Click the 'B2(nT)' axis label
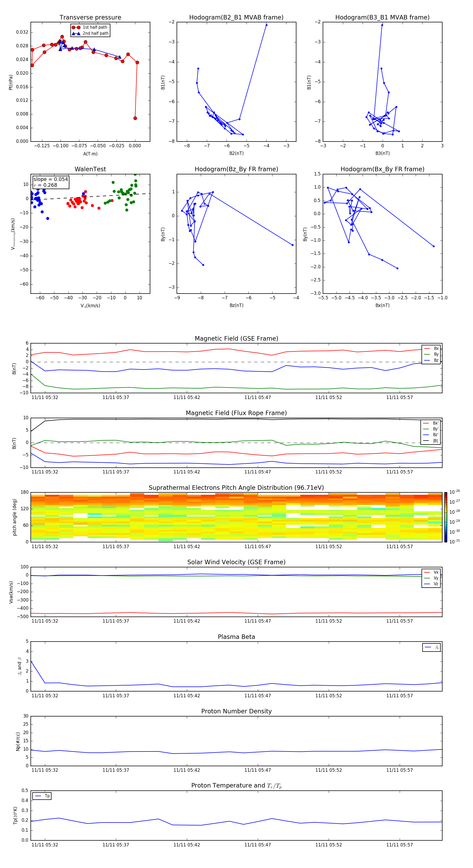The height and width of the screenshot is (868, 473). click(x=236, y=153)
